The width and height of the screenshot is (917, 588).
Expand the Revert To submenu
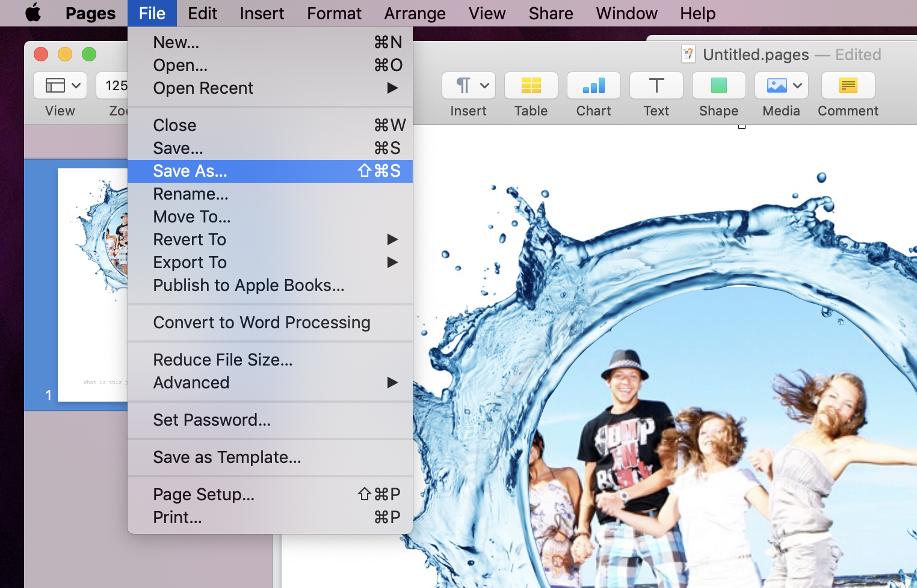tap(270, 239)
